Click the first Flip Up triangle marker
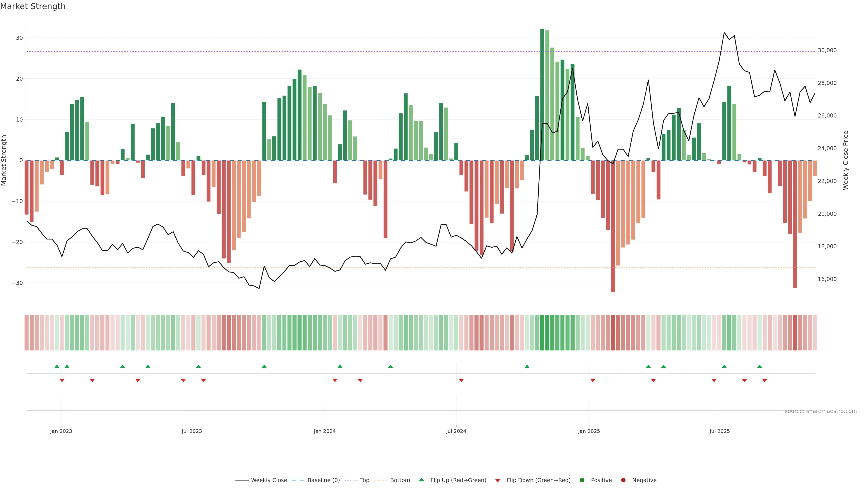The height and width of the screenshot is (488, 868). (x=57, y=366)
